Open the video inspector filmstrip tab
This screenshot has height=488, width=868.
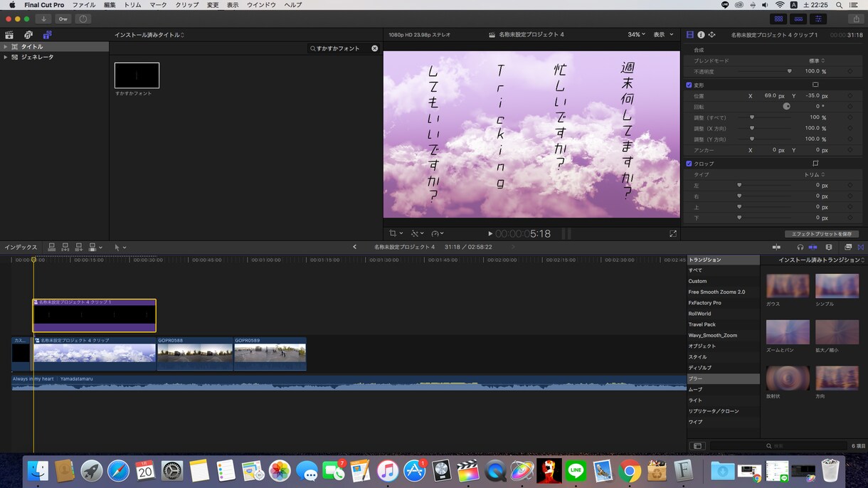[689, 34]
